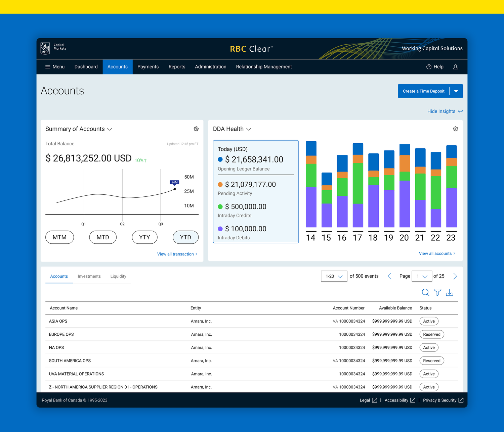Click the table search magnifier icon
The width and height of the screenshot is (504, 432).
[x=425, y=292]
